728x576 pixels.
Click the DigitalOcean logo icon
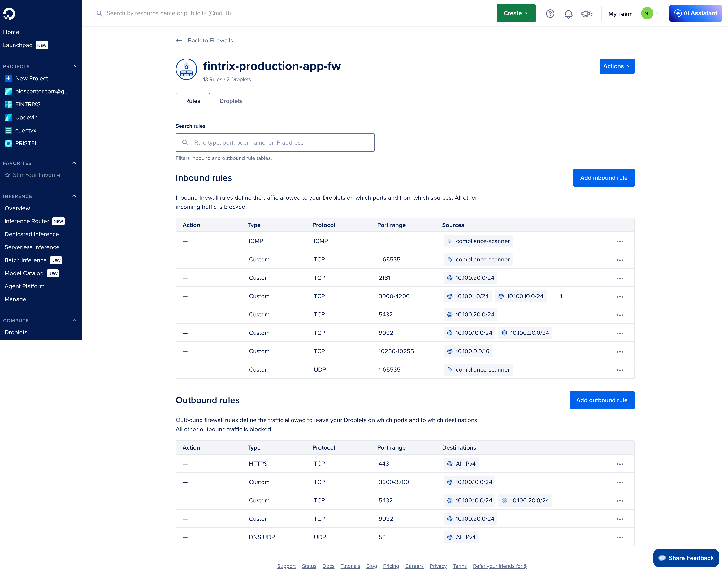click(x=9, y=14)
